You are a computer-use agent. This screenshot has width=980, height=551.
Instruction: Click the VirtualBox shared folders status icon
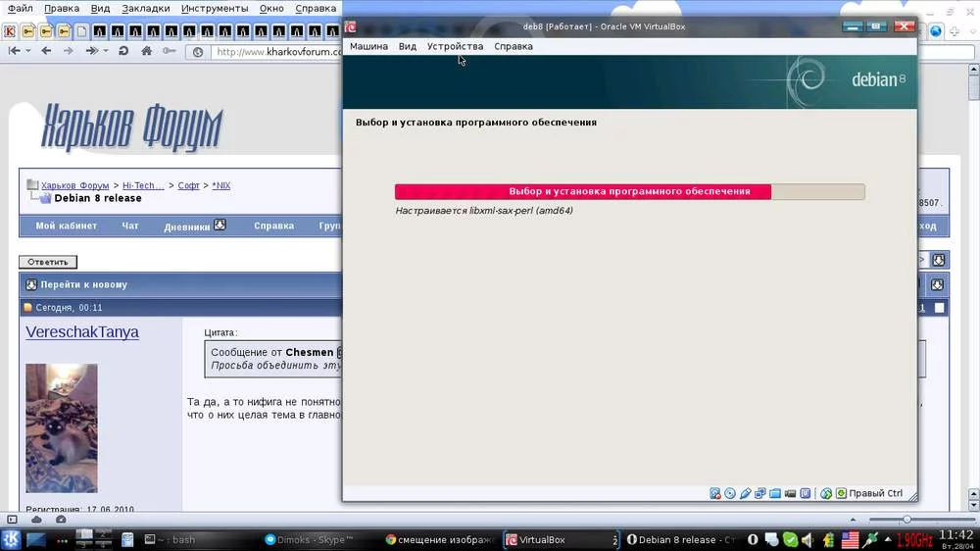pos(775,493)
